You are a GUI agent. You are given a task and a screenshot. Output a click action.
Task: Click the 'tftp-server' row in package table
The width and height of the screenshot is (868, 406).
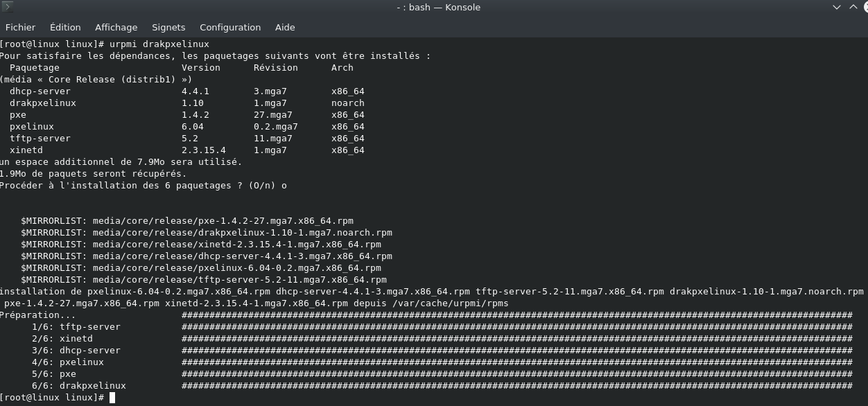point(186,138)
